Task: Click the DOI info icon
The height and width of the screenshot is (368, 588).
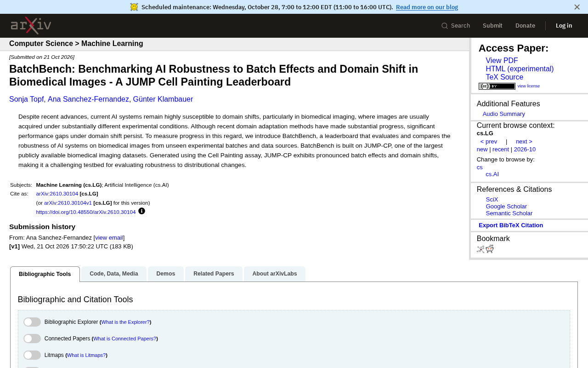Action: coord(141,211)
